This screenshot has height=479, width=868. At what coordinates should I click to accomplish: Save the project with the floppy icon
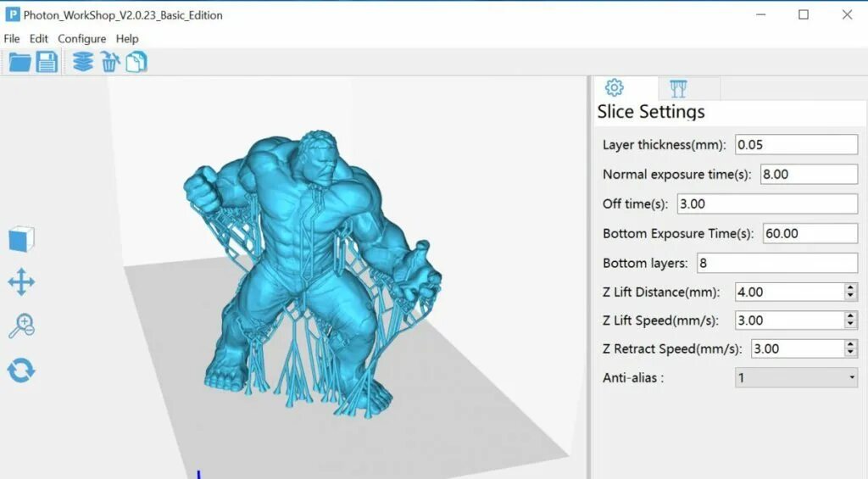pos(47,62)
